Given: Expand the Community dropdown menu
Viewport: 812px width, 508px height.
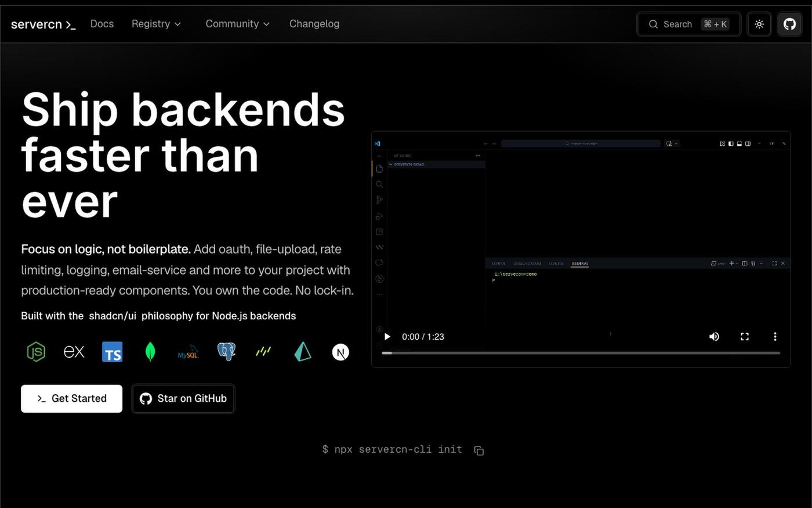Looking at the screenshot, I should 237,24.
